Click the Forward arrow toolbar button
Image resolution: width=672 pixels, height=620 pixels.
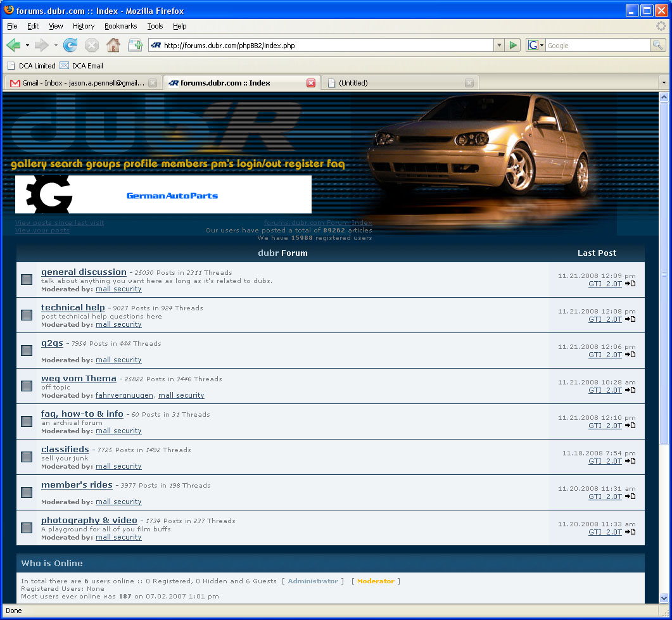tap(41, 45)
